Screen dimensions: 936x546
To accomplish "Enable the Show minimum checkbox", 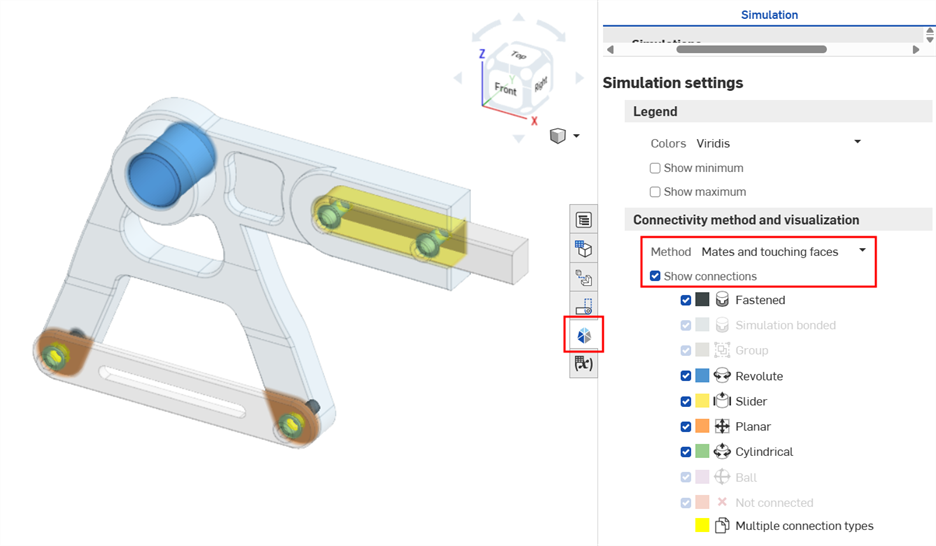I will click(655, 168).
